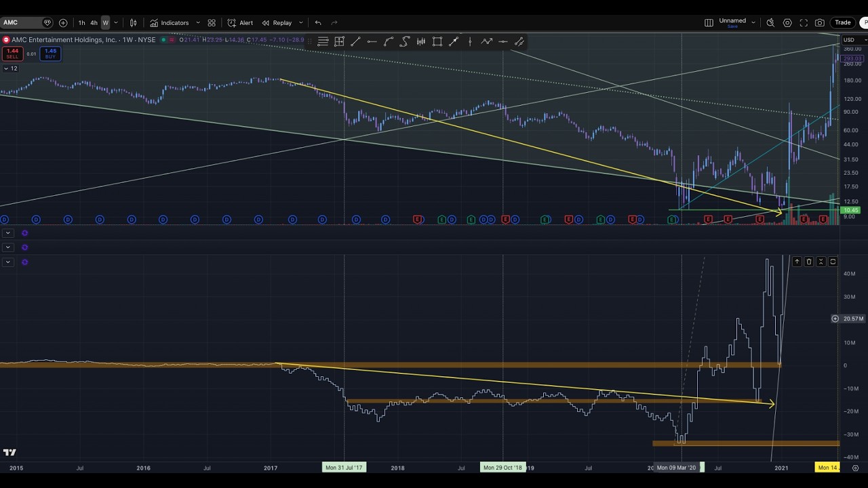Expand the favorite indicators dropdown arrow
The width and height of the screenshot is (868, 488).
(x=198, y=22)
